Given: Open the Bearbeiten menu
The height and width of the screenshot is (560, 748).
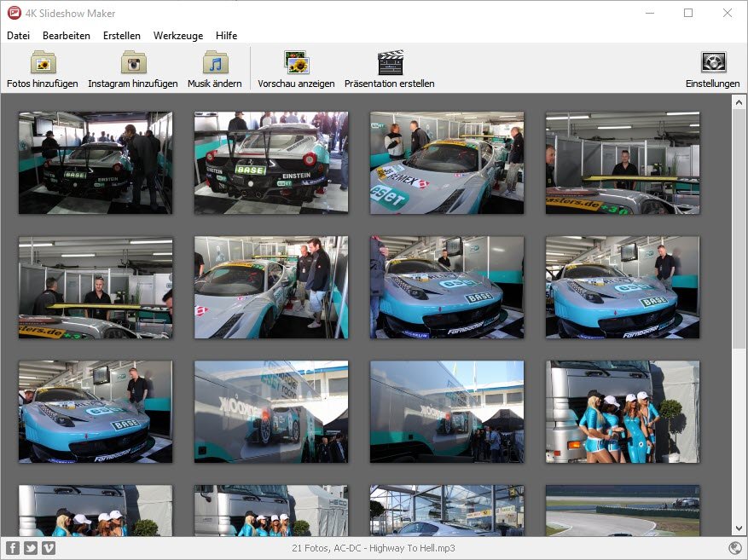Looking at the screenshot, I should [x=67, y=36].
